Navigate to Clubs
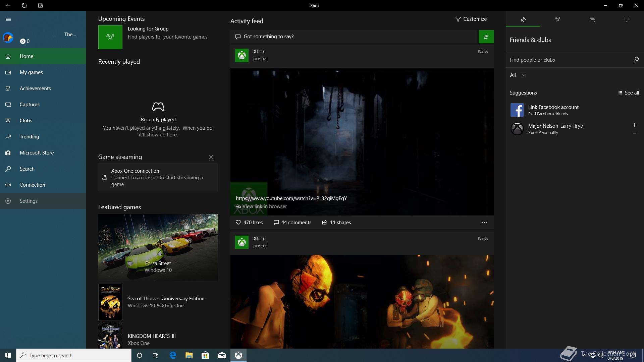 point(43,121)
